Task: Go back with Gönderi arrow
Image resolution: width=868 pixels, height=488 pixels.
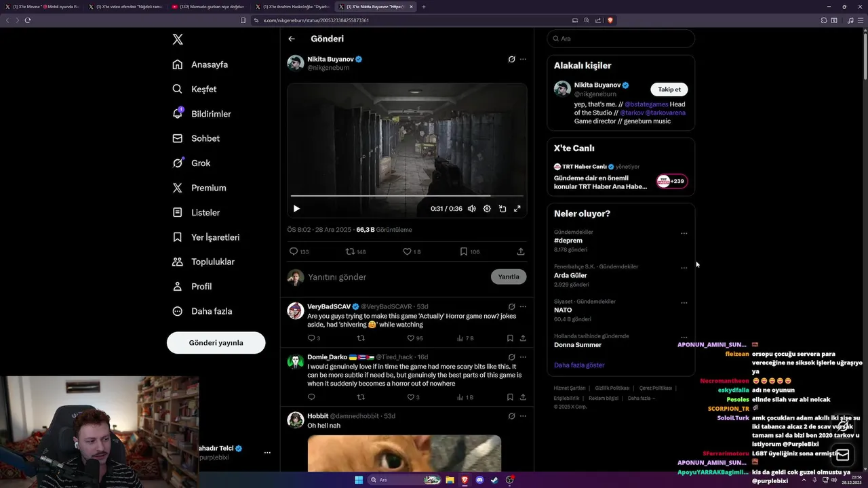Action: (292, 39)
